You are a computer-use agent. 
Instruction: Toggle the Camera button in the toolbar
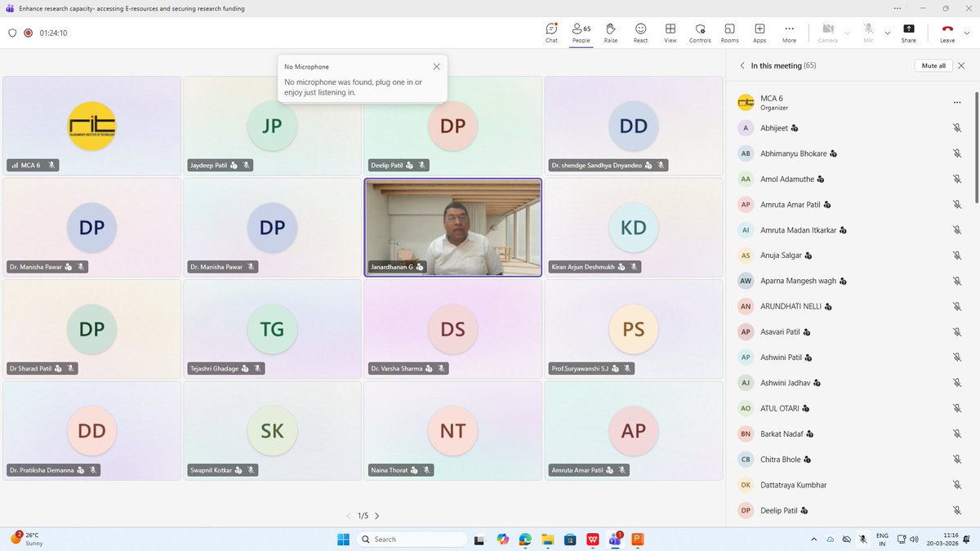(x=827, y=33)
